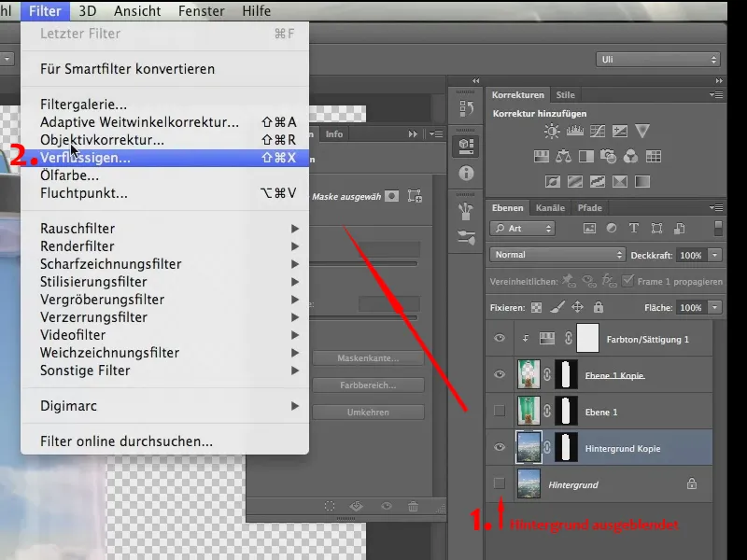
Task: Filter layers by shape layers icon
Action: coord(656,229)
